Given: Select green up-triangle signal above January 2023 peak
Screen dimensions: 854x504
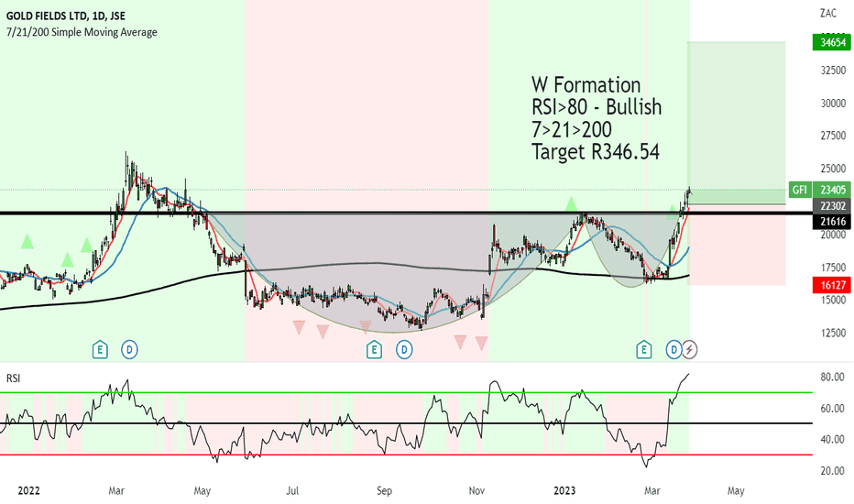Looking at the screenshot, I should tap(571, 204).
